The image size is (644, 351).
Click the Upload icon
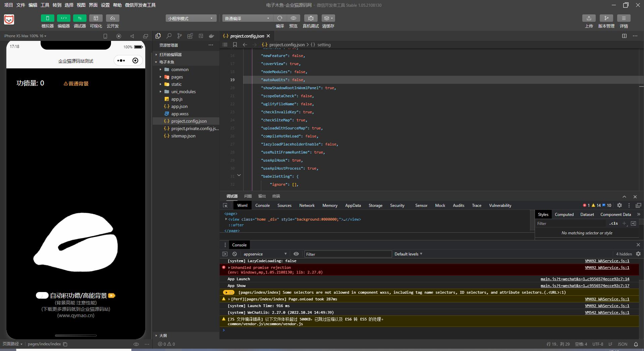(589, 18)
